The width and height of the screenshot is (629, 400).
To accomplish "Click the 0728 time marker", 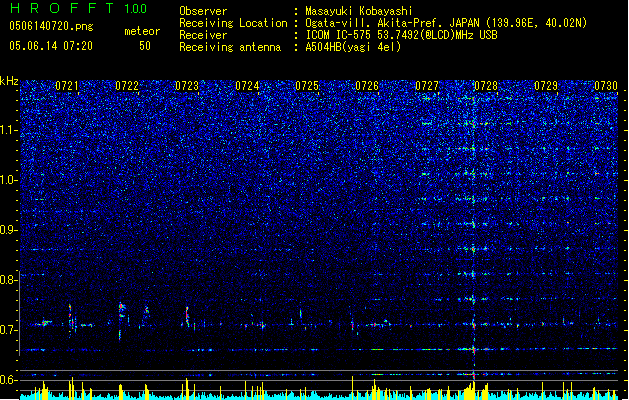I will 486,86.
